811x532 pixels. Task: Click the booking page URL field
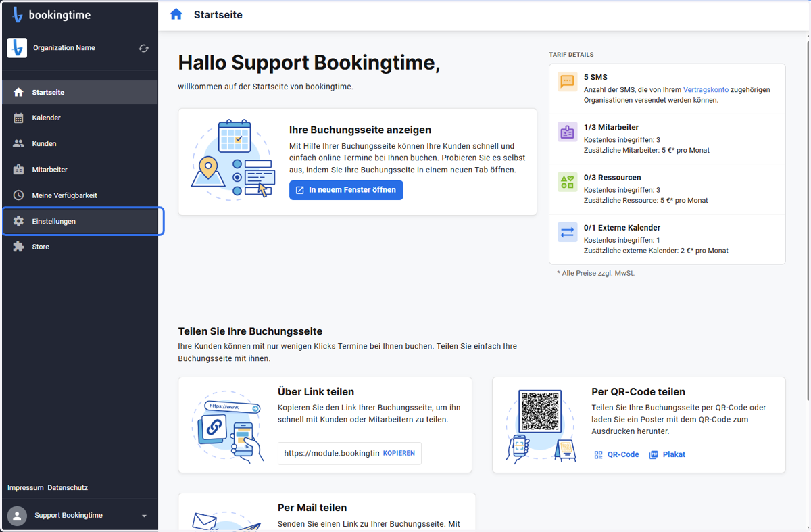click(331, 453)
